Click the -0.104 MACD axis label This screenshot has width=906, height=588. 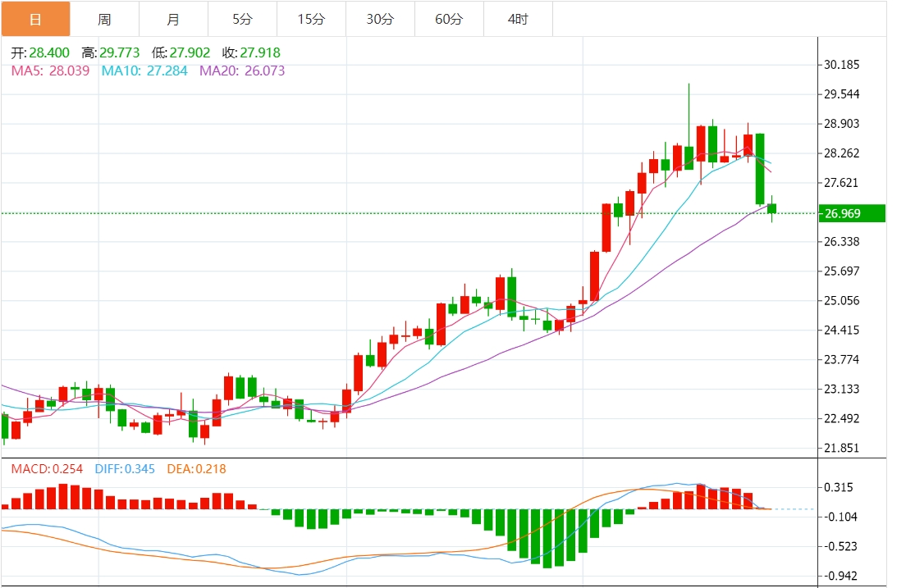tap(840, 517)
